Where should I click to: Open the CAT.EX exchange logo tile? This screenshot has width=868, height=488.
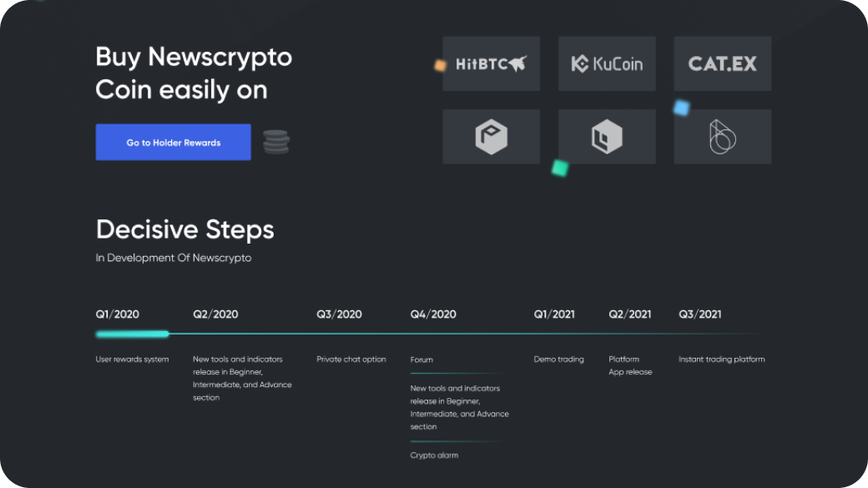(723, 63)
